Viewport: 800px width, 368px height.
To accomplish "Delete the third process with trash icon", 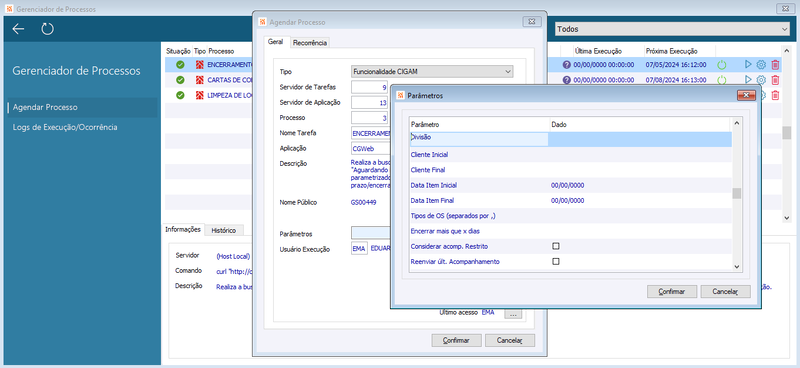I will click(775, 95).
